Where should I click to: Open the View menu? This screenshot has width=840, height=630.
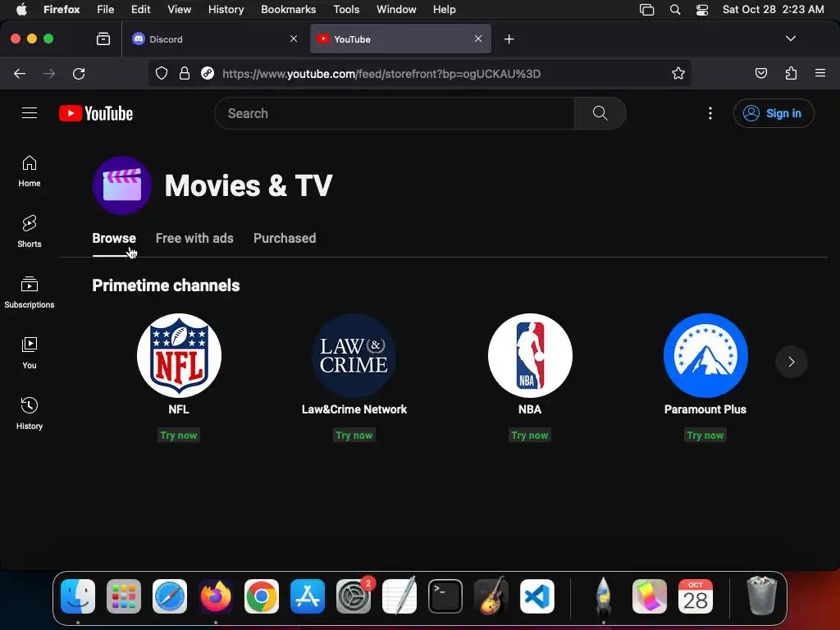pyautogui.click(x=179, y=10)
